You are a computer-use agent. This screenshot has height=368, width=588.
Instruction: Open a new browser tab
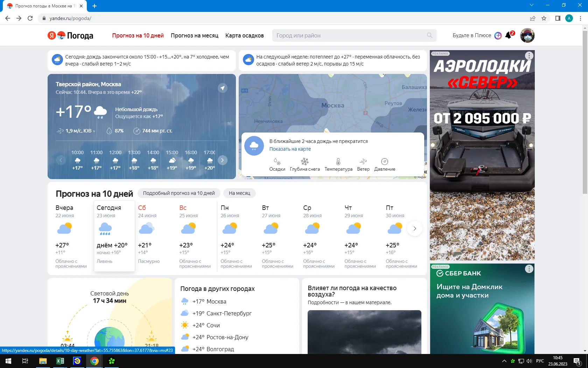click(x=94, y=6)
